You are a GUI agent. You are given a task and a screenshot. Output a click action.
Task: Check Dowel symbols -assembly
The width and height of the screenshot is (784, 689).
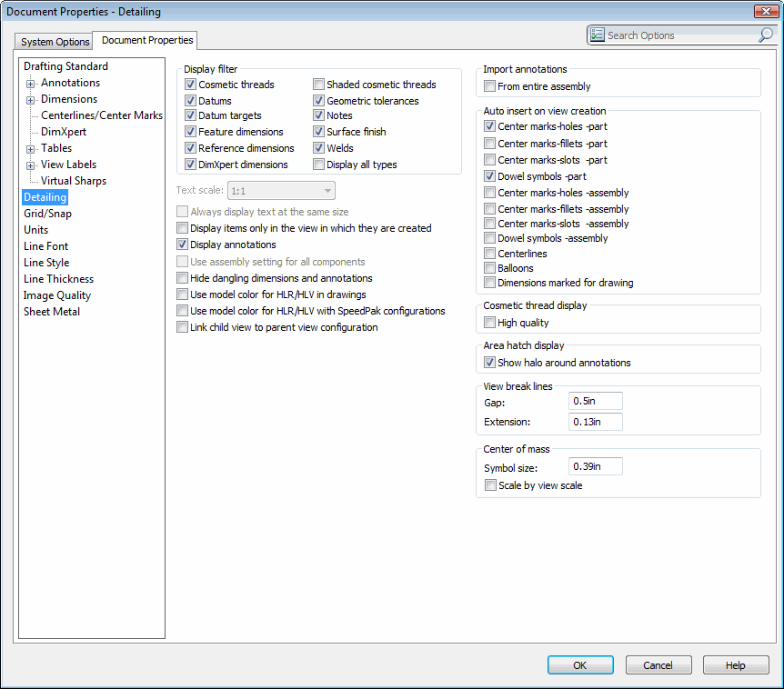[489, 238]
